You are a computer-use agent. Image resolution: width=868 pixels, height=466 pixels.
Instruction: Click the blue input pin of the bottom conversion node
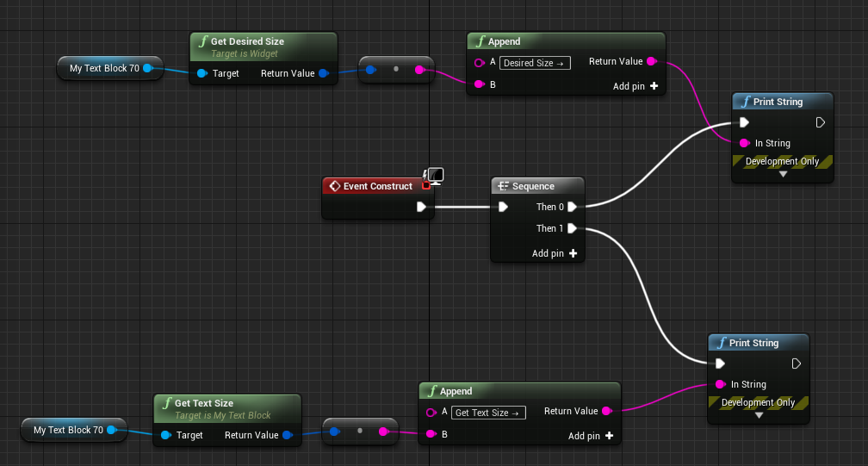tap(334, 432)
